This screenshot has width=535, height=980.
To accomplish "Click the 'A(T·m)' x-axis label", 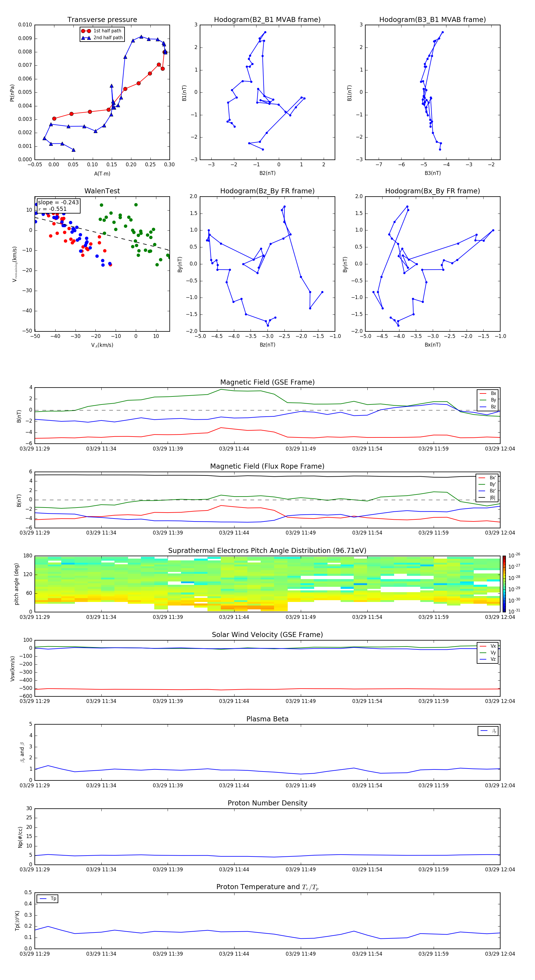I will coord(102,173).
